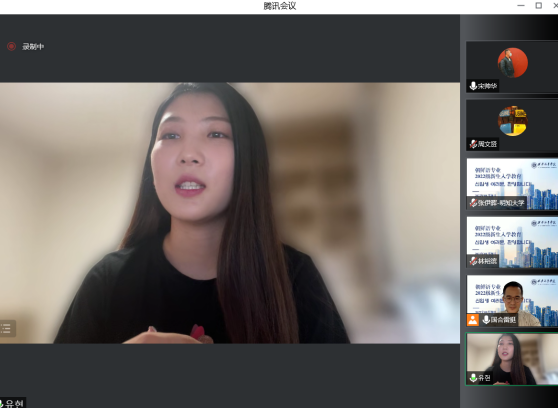Click the orange host icon on the man's video tile
This screenshot has height=408, width=558.
tap(473, 320)
